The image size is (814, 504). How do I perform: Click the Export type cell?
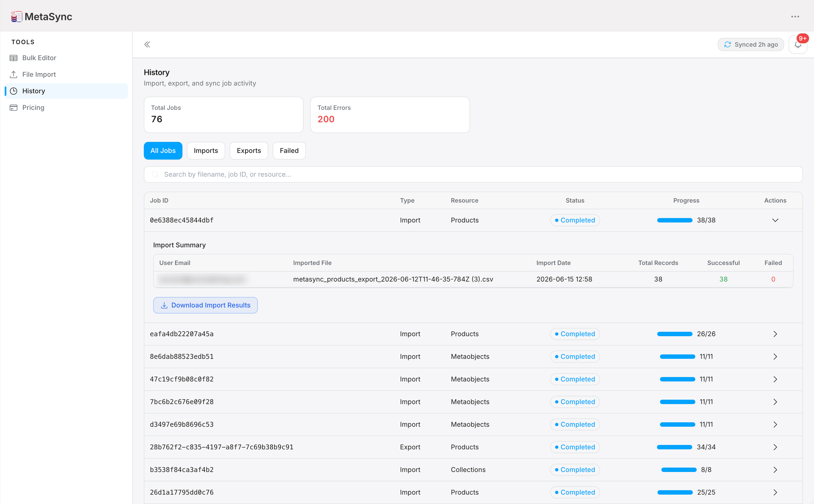pos(410,447)
